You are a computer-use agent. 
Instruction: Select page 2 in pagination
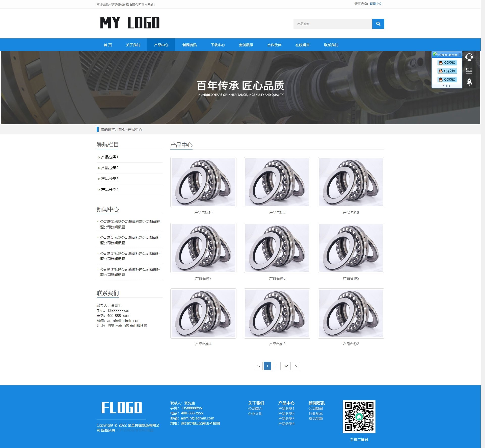pos(276,366)
